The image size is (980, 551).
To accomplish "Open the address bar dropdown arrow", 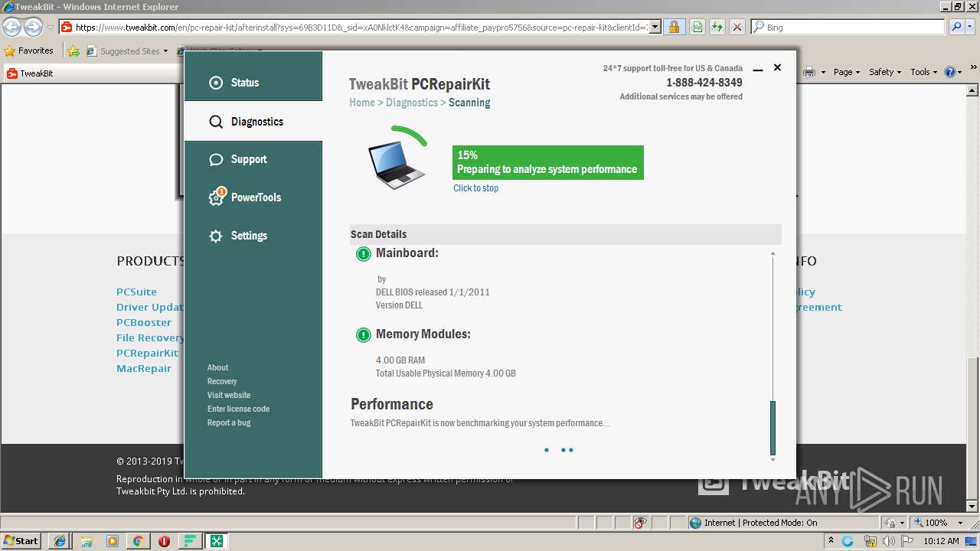I will (x=655, y=28).
